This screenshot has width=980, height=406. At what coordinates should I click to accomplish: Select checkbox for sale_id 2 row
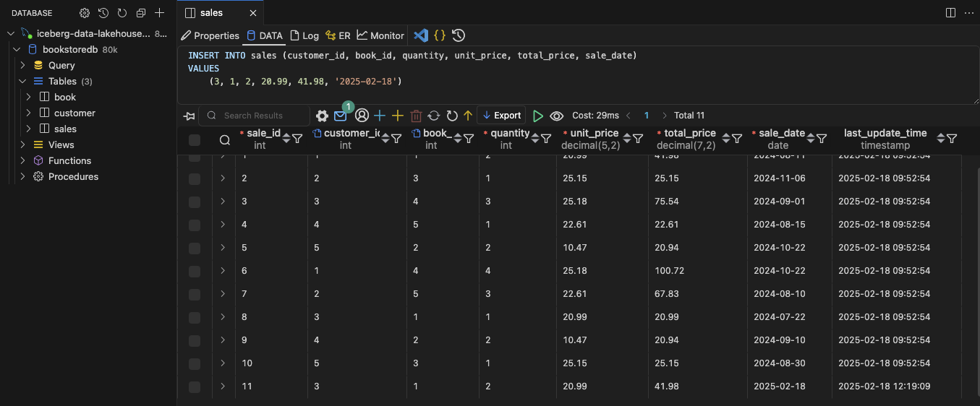tap(195, 178)
